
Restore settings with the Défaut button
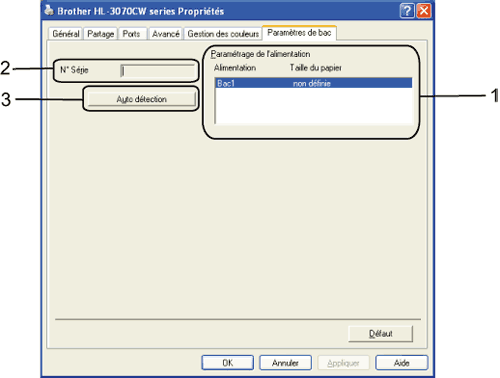click(x=380, y=334)
